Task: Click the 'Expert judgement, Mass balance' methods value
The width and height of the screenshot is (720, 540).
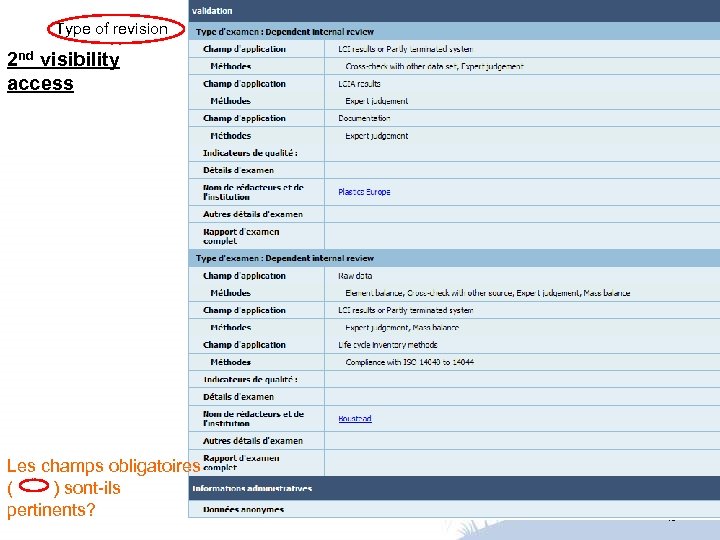Action: click(x=402, y=327)
